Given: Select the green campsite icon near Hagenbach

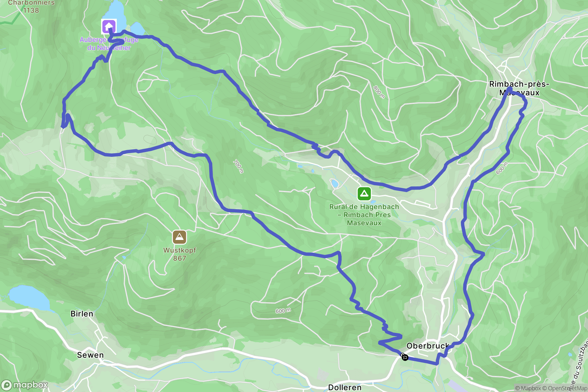Looking at the screenshot, I should [x=364, y=193].
